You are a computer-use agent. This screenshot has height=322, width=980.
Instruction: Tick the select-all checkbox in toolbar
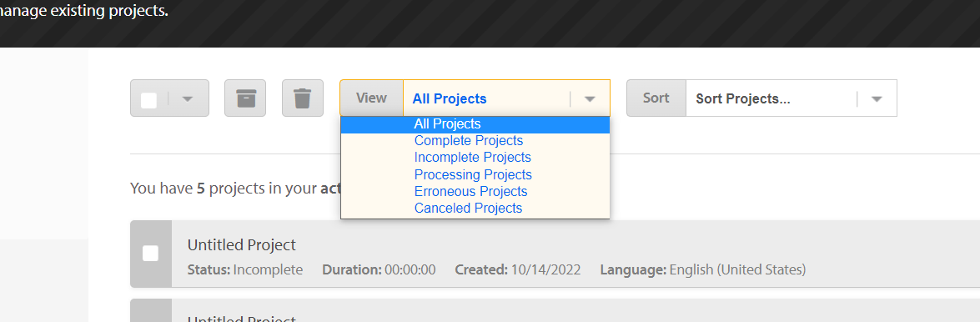point(148,101)
